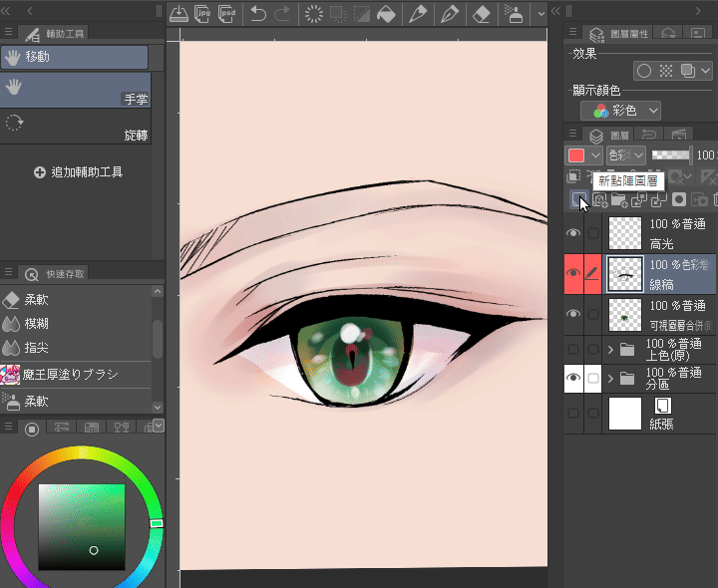The width and height of the screenshot is (718, 588).
Task: Open the 快速存取 tab
Action: tap(54, 273)
